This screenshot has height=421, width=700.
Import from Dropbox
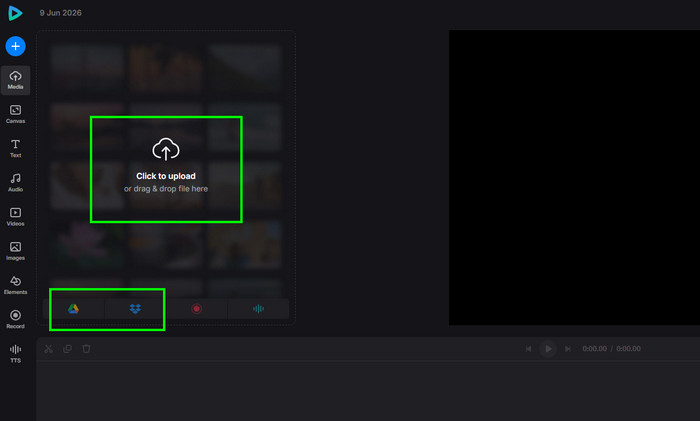coord(135,309)
